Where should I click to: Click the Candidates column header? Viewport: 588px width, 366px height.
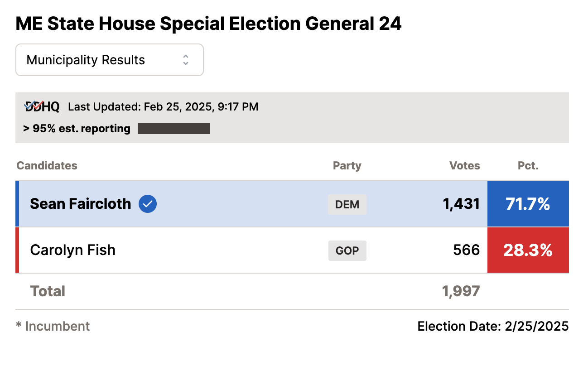pyautogui.click(x=47, y=165)
